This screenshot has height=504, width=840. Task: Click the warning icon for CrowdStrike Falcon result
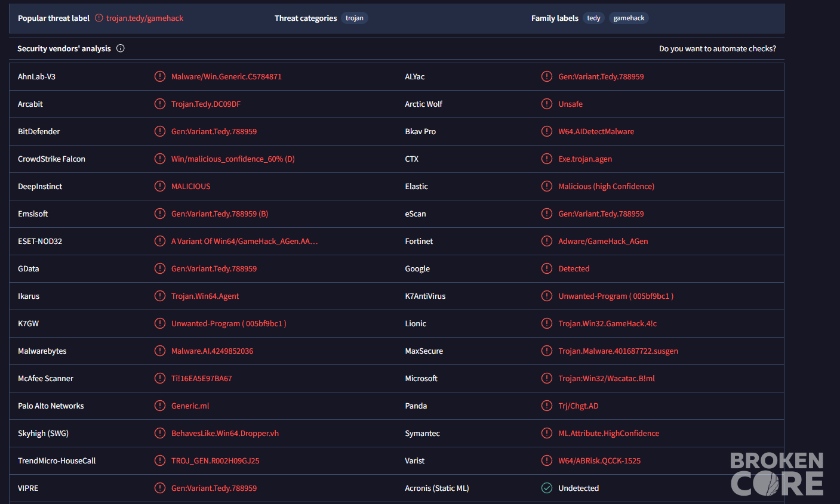[160, 159]
